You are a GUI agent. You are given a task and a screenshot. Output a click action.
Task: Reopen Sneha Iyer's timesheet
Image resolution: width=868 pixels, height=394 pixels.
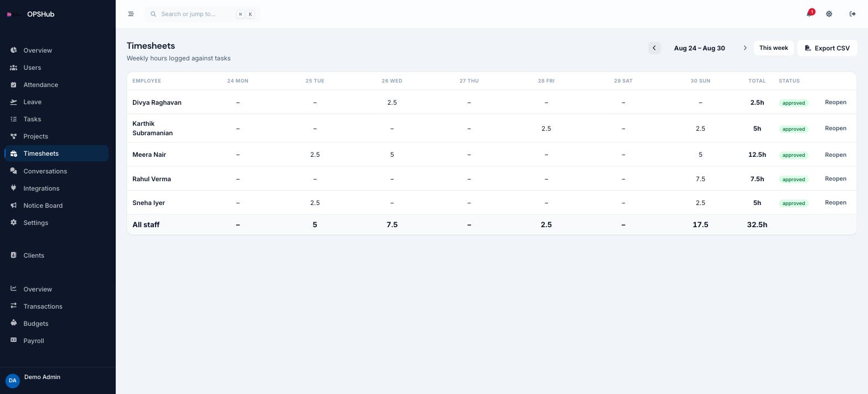click(835, 202)
